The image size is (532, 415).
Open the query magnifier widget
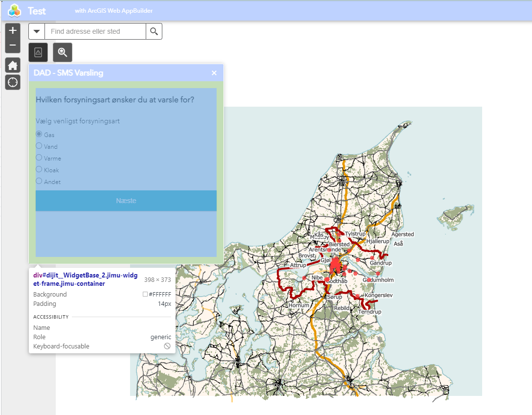click(62, 52)
